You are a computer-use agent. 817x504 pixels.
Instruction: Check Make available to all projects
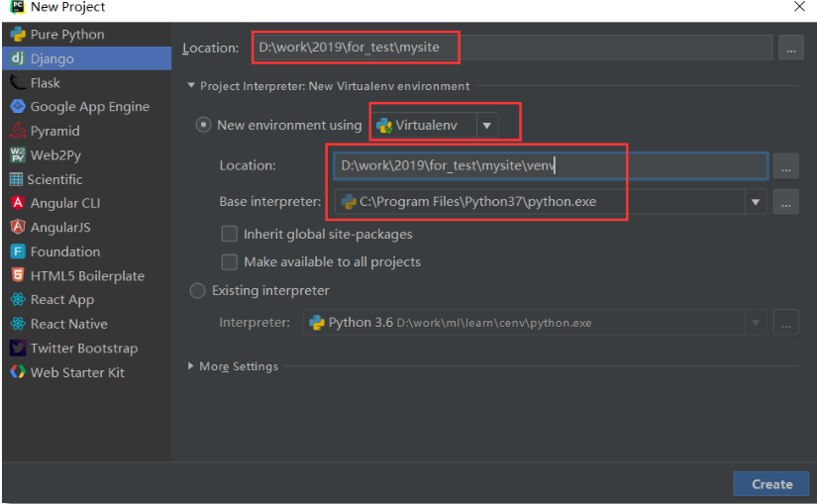pyautogui.click(x=230, y=261)
